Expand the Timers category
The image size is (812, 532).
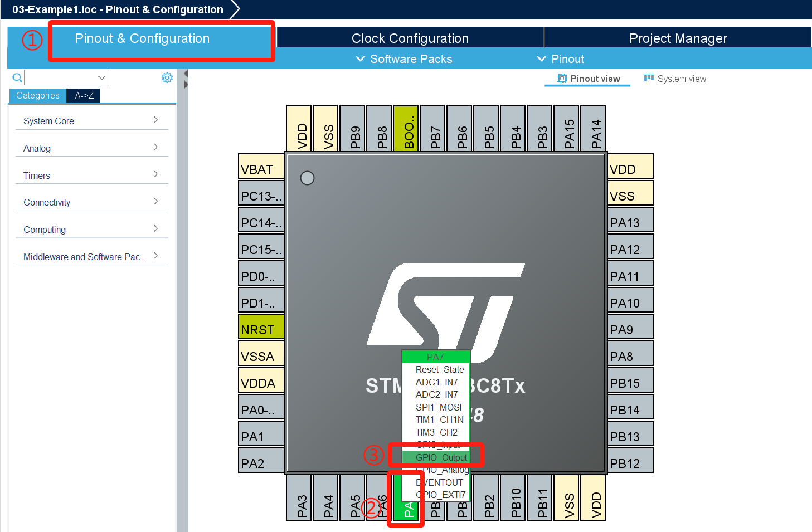click(91, 175)
